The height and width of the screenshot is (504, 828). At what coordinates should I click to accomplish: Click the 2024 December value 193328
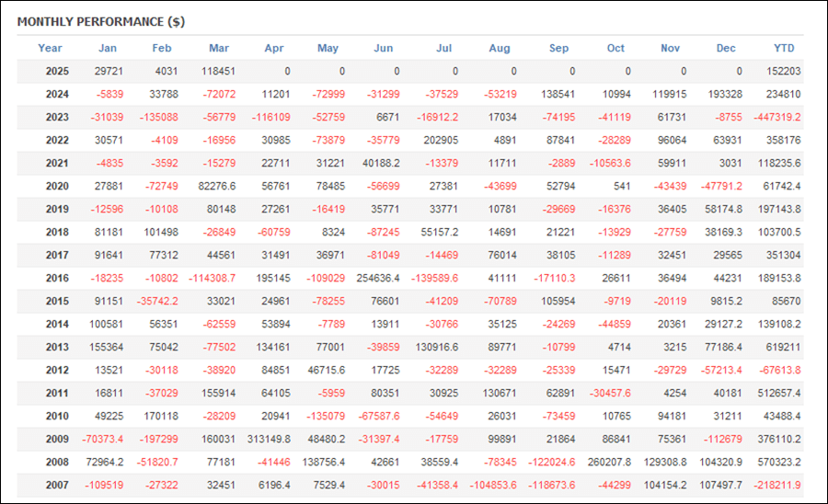(725, 95)
